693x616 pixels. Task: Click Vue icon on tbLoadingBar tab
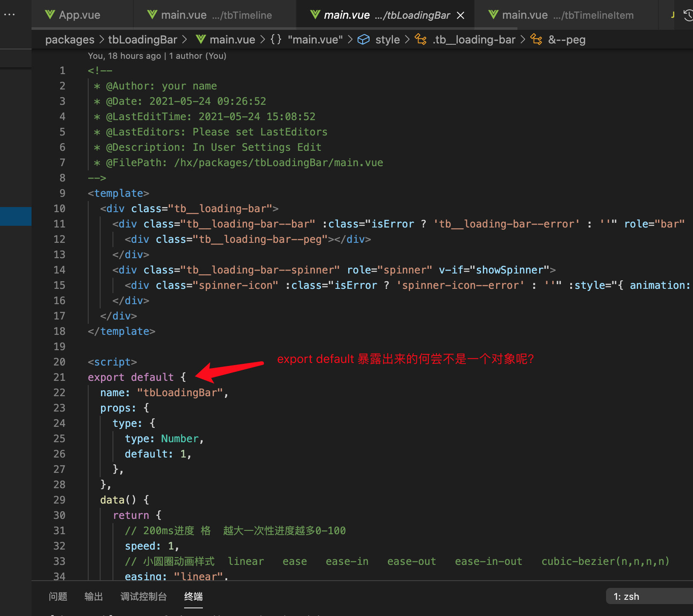tap(315, 15)
